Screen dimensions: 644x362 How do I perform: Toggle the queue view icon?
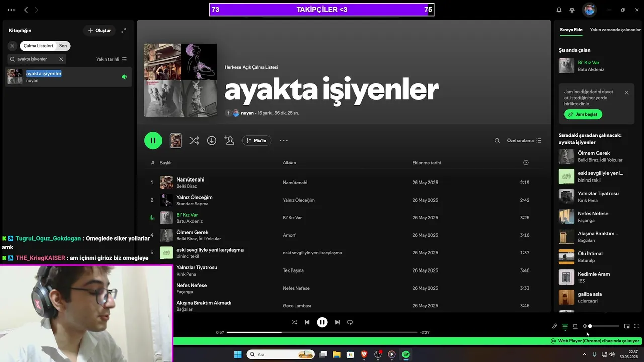pos(565,326)
